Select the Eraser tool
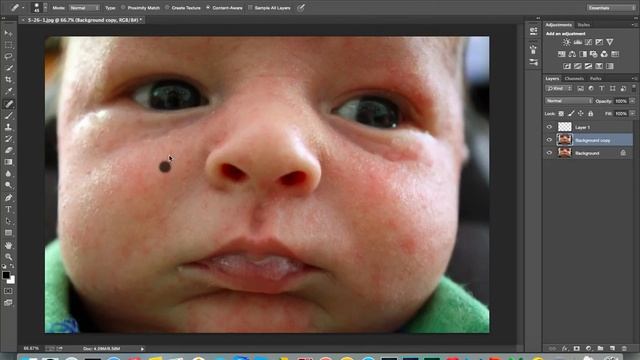This screenshot has width=640, height=360. (8, 150)
